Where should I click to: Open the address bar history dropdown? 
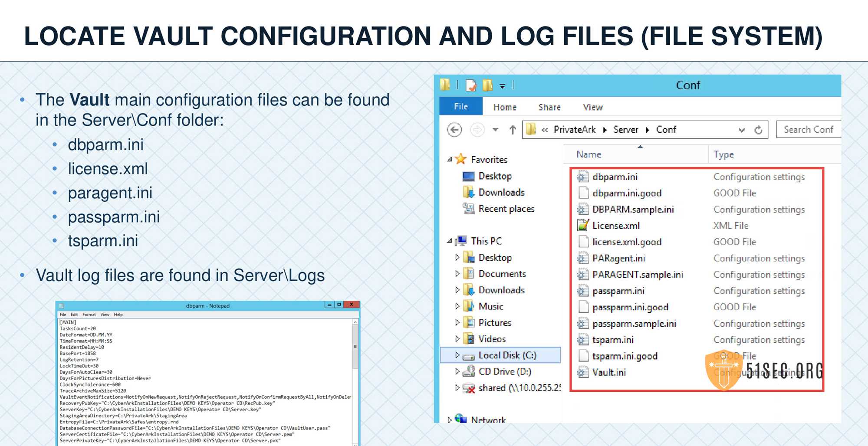click(742, 130)
